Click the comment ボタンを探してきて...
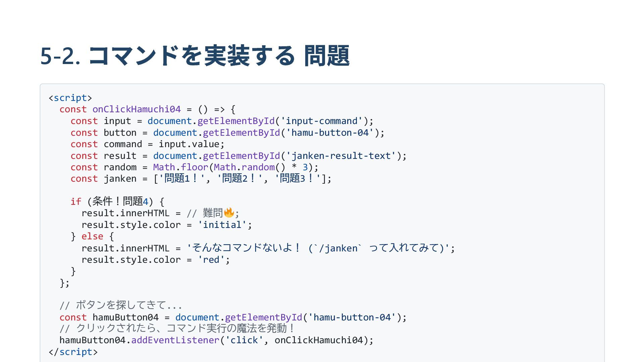The height and width of the screenshot is (362, 644). (121, 305)
